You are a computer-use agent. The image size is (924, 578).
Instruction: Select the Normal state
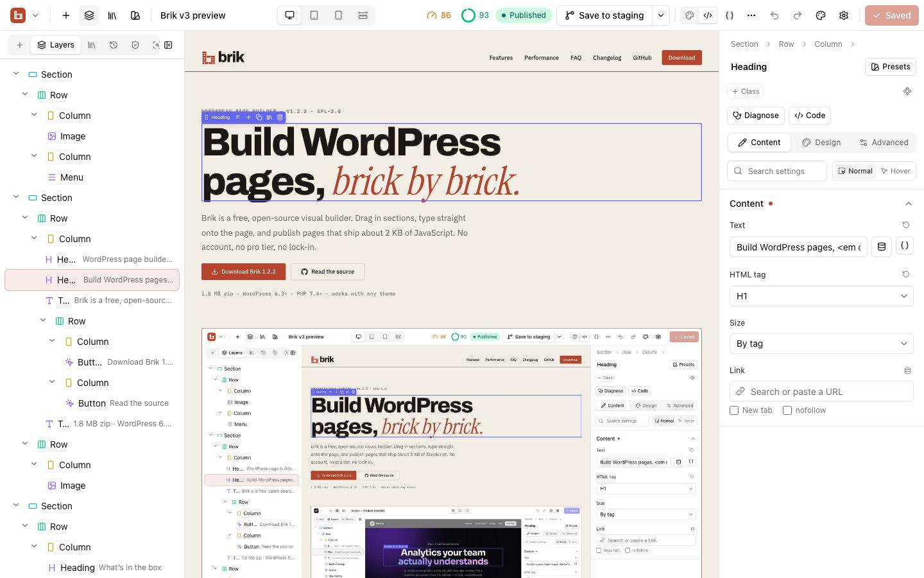point(855,171)
